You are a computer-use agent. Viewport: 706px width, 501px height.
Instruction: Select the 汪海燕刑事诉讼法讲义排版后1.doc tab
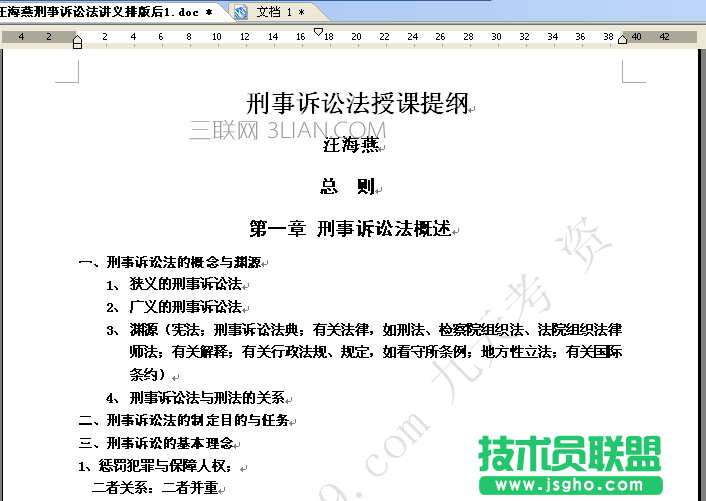click(x=110, y=12)
